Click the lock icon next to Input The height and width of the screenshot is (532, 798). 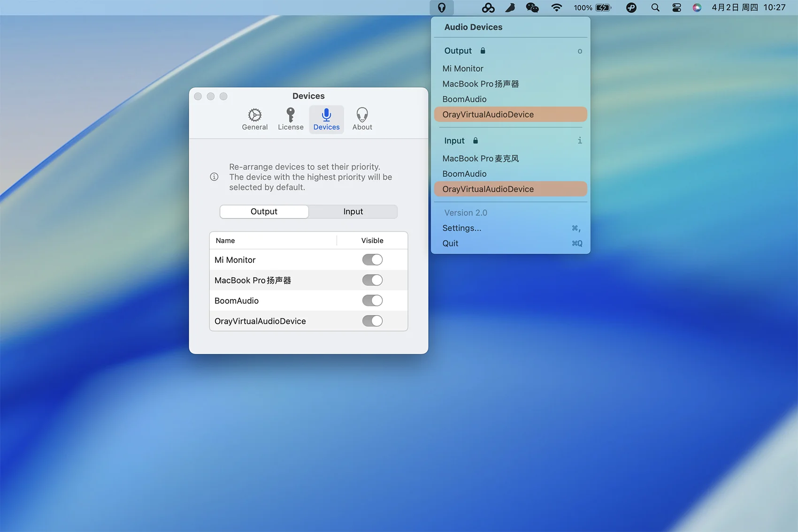click(476, 141)
